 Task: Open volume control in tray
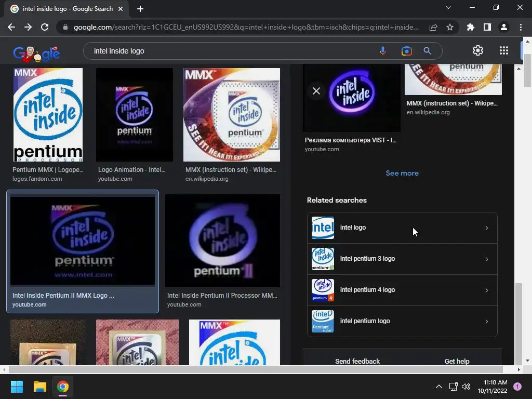[x=466, y=387]
